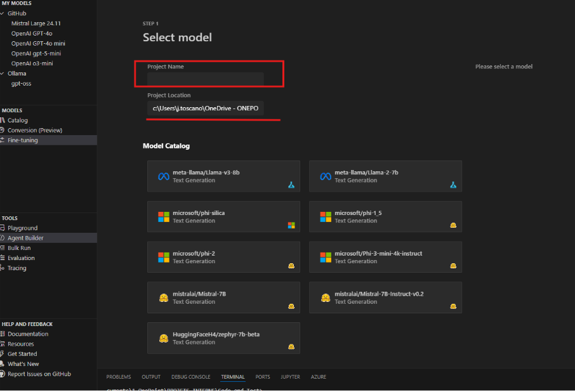Pick the microsoft/Phi-3-mini-4k-instruct model name

tap(378, 254)
